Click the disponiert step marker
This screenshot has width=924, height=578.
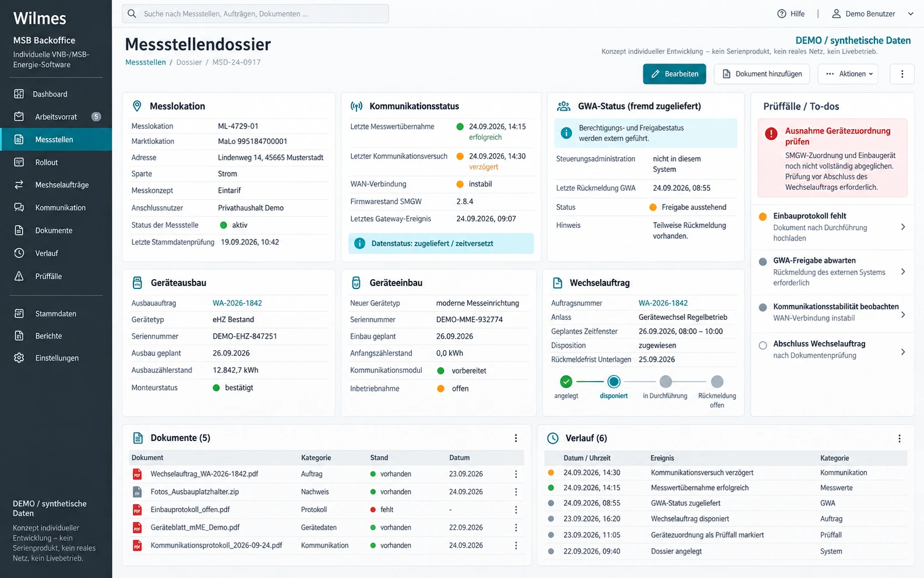point(613,382)
